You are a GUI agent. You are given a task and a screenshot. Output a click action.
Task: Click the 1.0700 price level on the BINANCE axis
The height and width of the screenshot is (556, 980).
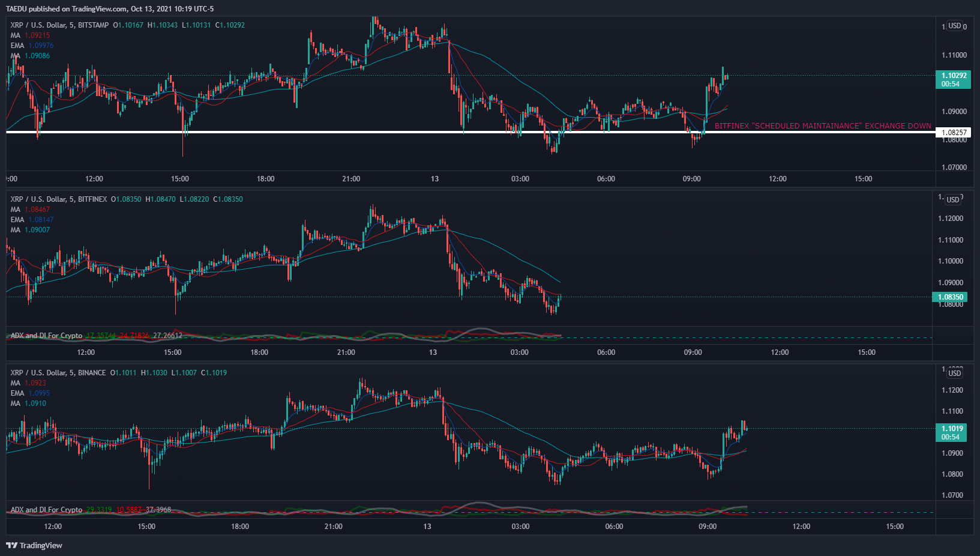(x=952, y=495)
